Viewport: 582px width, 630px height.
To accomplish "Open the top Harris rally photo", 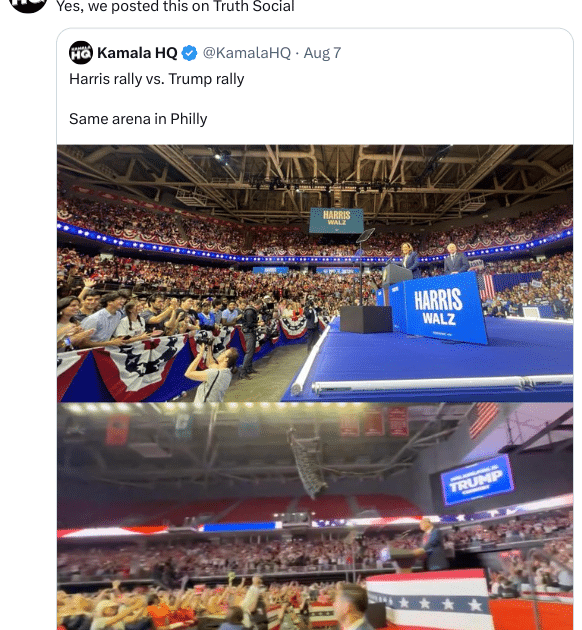I will pos(315,273).
